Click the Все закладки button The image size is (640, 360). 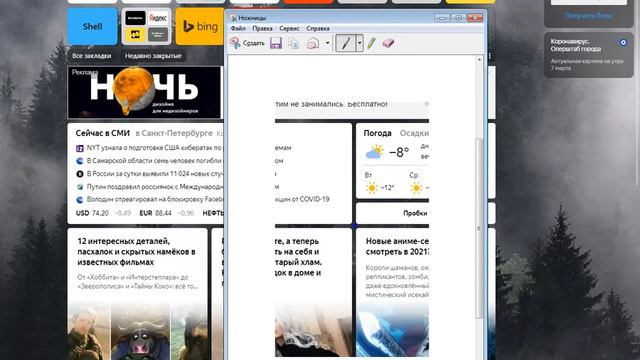pyautogui.click(x=91, y=56)
